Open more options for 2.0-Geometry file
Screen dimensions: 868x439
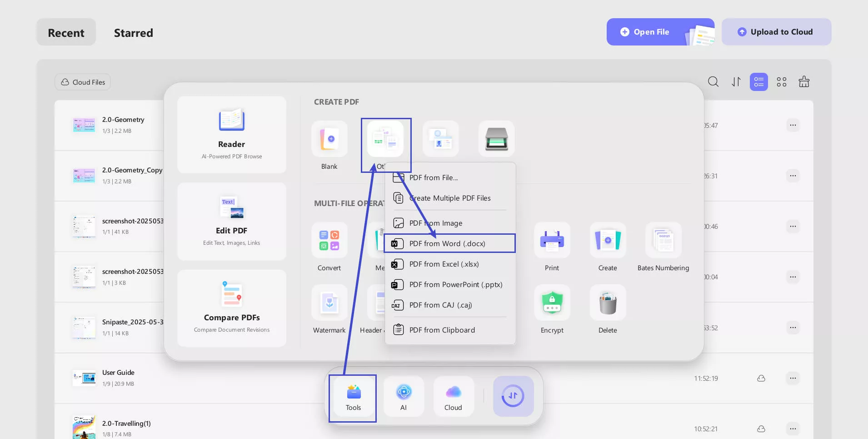click(793, 125)
